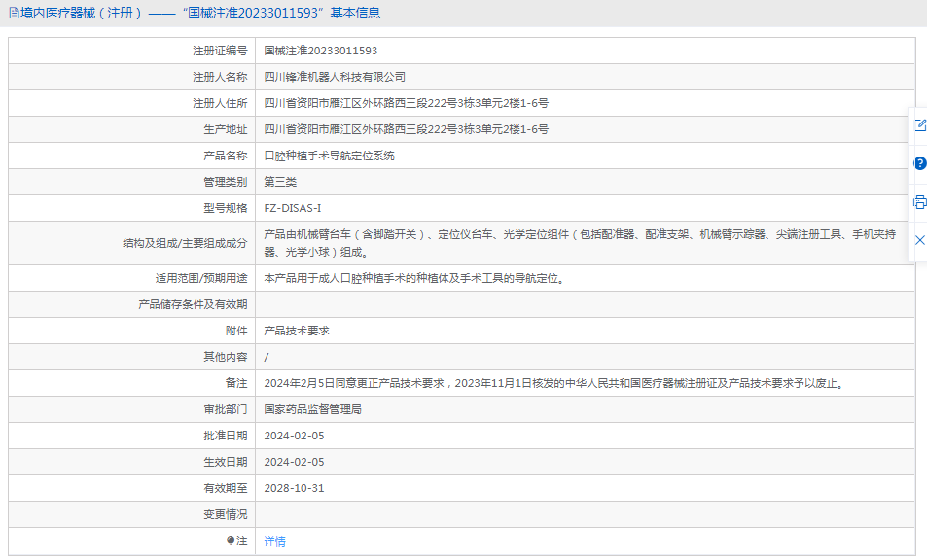This screenshot has width=927, height=560.
Task: Click the document icon in page header
Action: point(14,13)
